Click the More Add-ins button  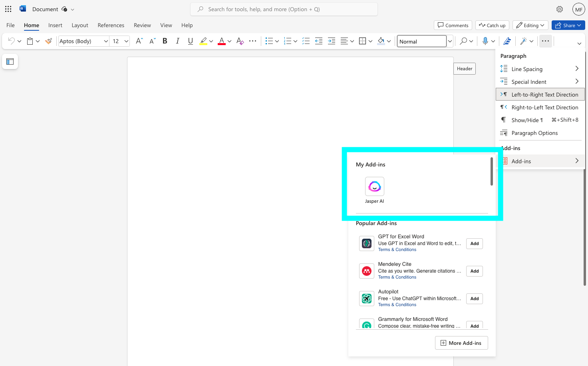461,343
